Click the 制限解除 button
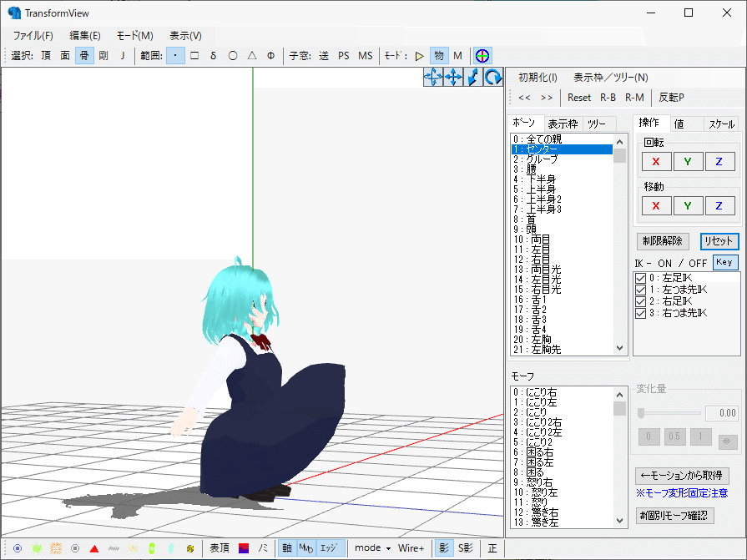747x560 pixels. (x=662, y=241)
